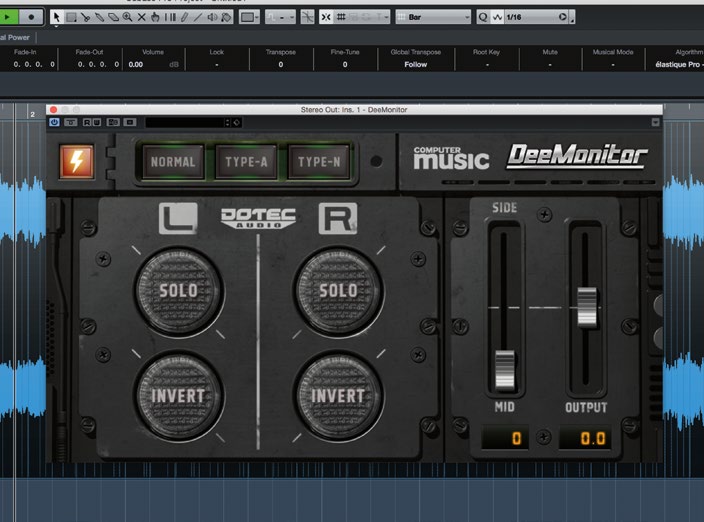Image resolution: width=704 pixels, height=522 pixels.
Task: Click the preset up/down stepper arrows
Action: tap(227, 123)
